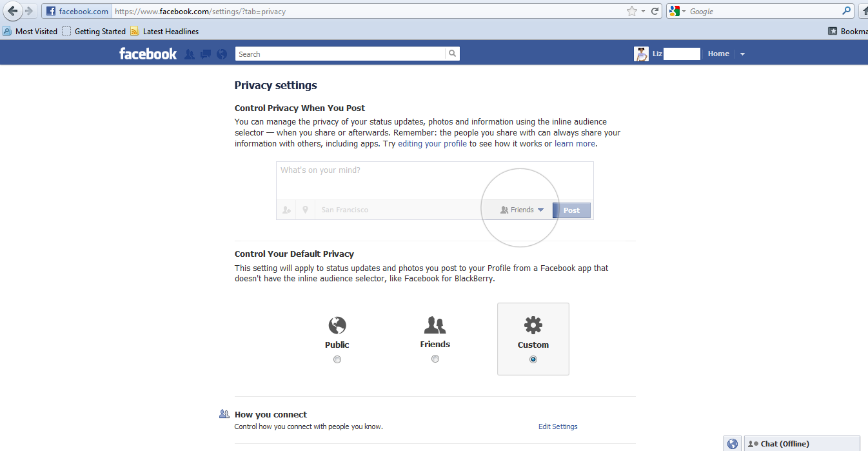The width and height of the screenshot is (868, 451).
Task: Click the search magnifier icon
Action: 452,53
